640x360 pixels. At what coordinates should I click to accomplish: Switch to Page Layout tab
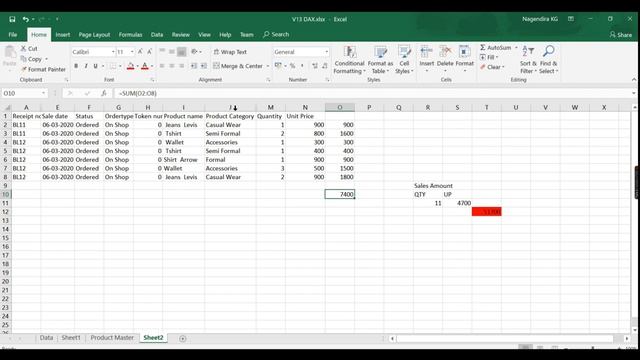(94, 35)
